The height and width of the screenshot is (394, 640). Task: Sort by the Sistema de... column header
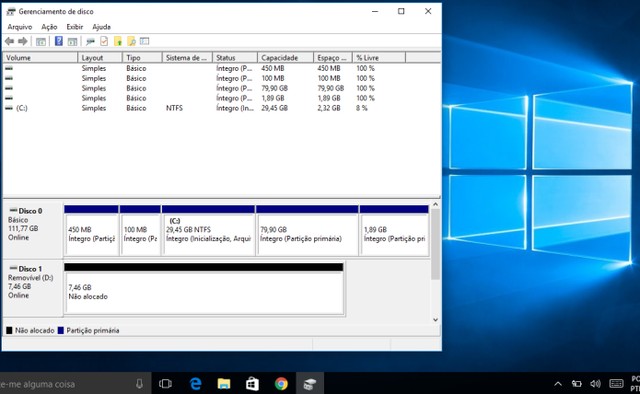(x=187, y=58)
